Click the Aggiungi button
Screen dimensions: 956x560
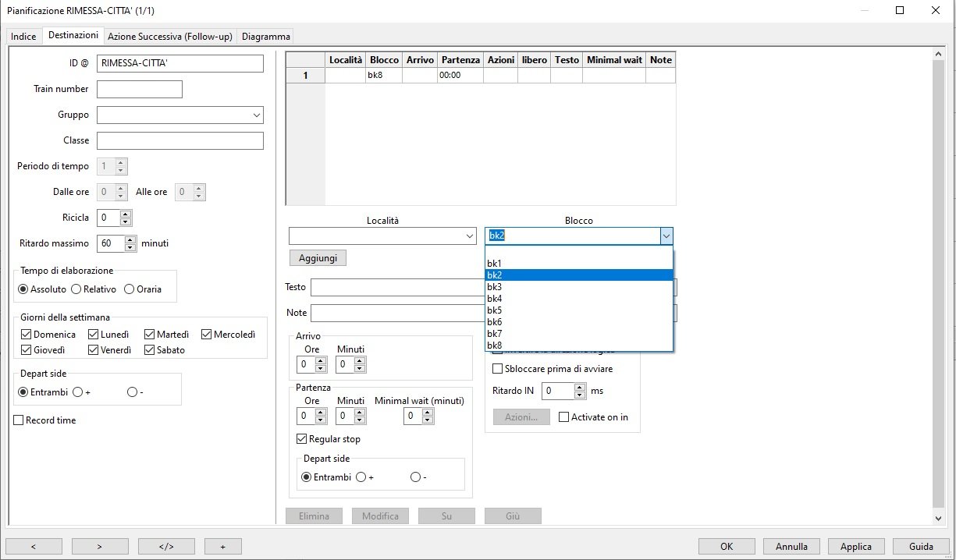click(318, 258)
